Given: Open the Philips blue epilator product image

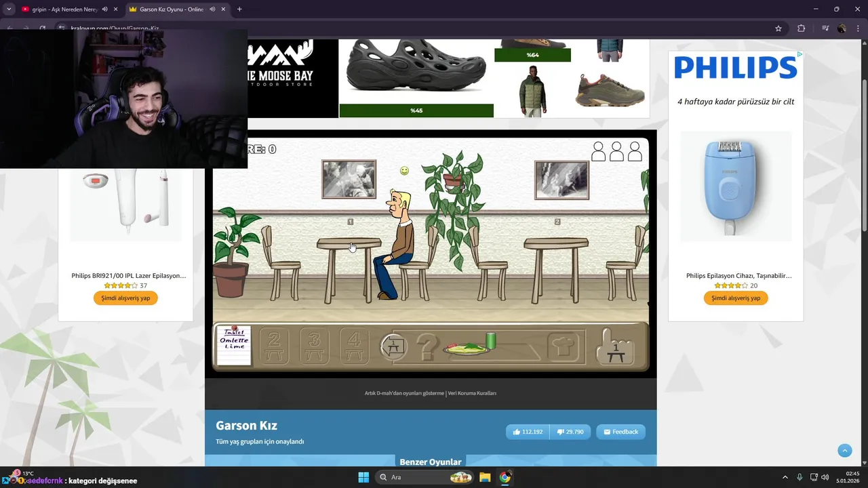Looking at the screenshot, I should (736, 186).
